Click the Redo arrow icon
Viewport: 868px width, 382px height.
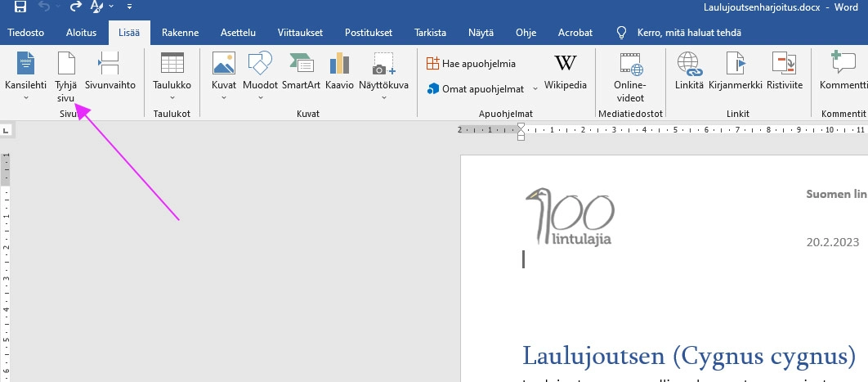click(x=76, y=7)
